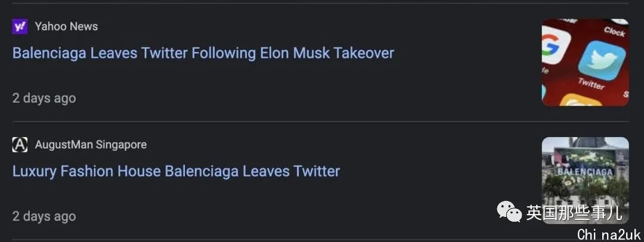
Task: Click the 'Clock' app label in first thumbnail
Action: click(614, 31)
